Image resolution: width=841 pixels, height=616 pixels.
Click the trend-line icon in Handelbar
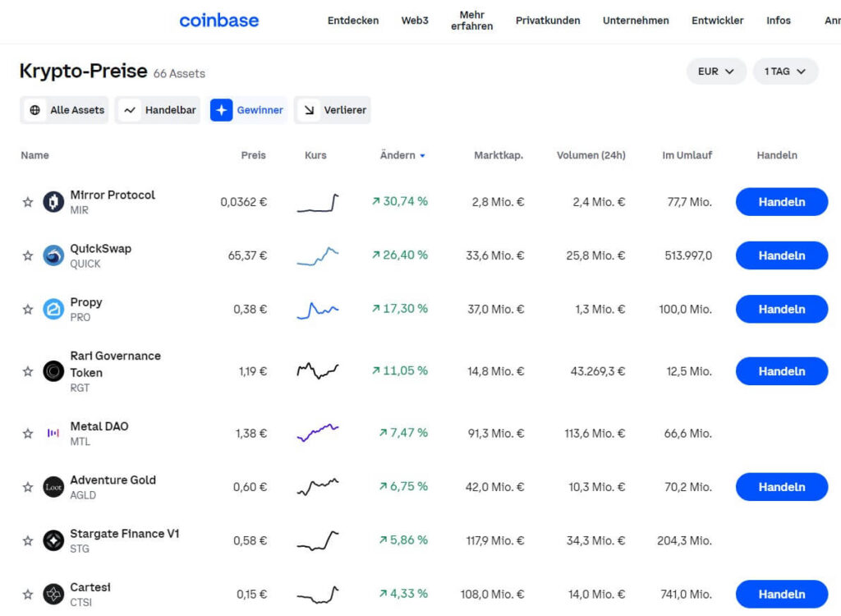pyautogui.click(x=129, y=110)
